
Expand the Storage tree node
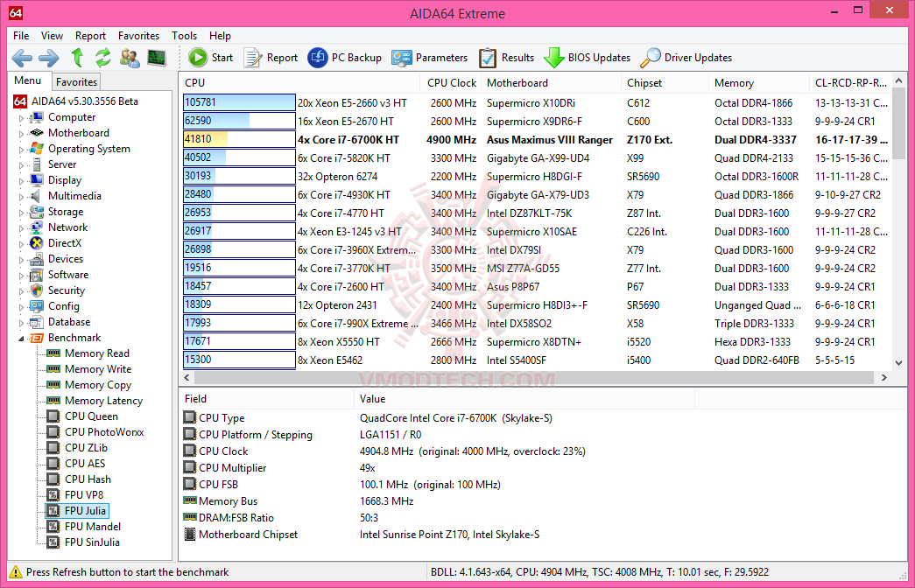click(22, 213)
